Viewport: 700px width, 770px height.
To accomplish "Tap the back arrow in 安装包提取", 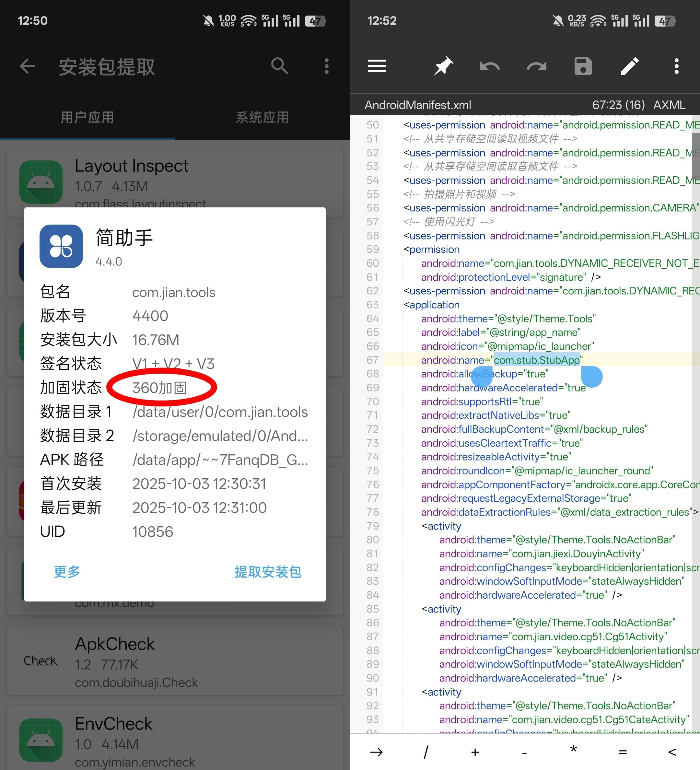I will (28, 66).
